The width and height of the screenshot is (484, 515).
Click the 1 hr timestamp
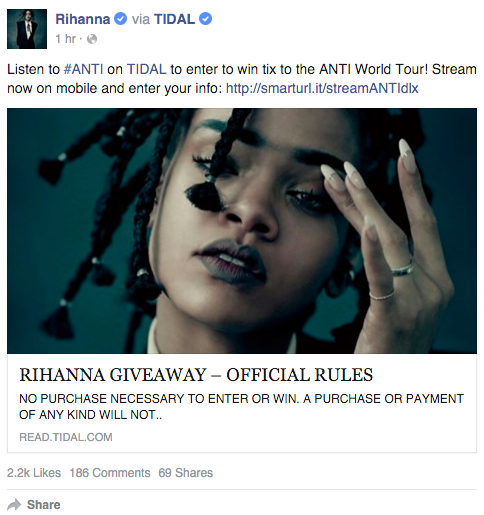point(66,39)
